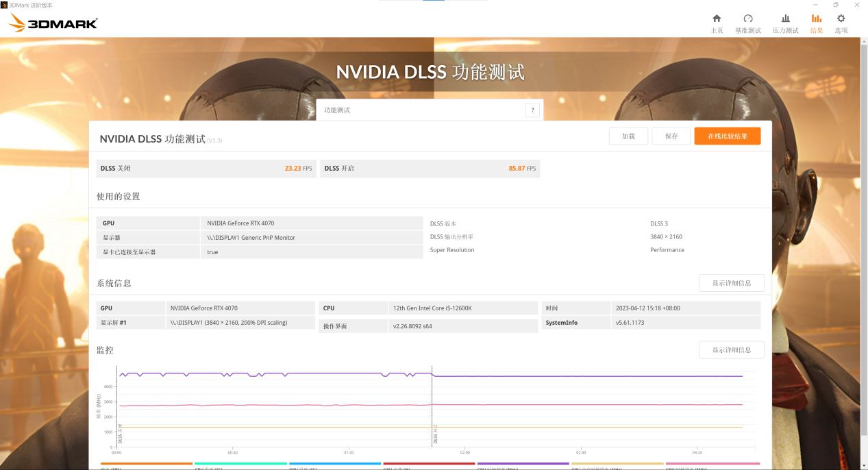Click the 保存 save button
Image resolution: width=868 pixels, height=470 pixels.
(x=671, y=136)
